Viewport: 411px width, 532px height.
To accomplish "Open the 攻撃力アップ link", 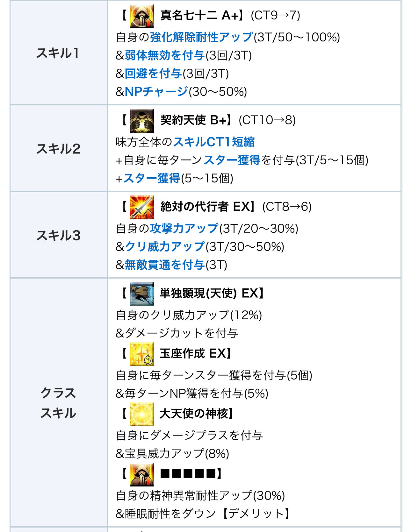I will tap(184, 229).
